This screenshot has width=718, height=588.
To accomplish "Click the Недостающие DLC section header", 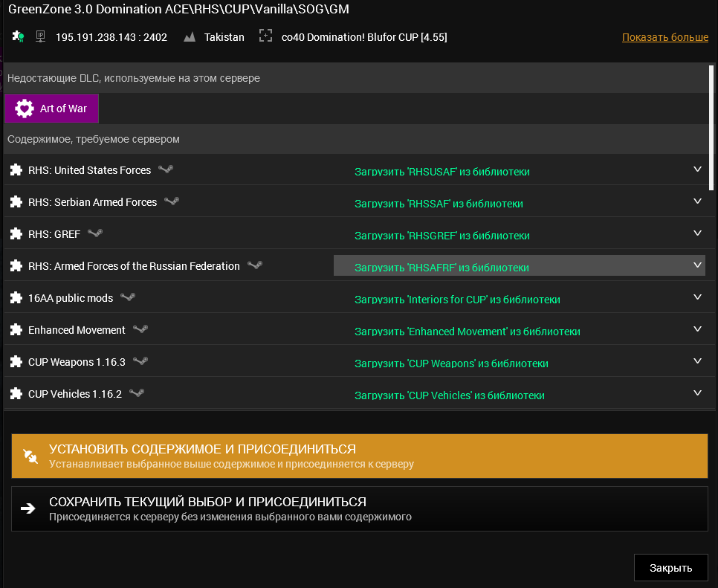I will tap(356, 78).
